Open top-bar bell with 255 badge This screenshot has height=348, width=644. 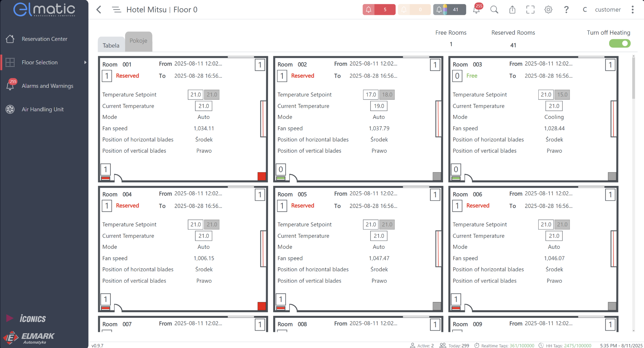477,9
